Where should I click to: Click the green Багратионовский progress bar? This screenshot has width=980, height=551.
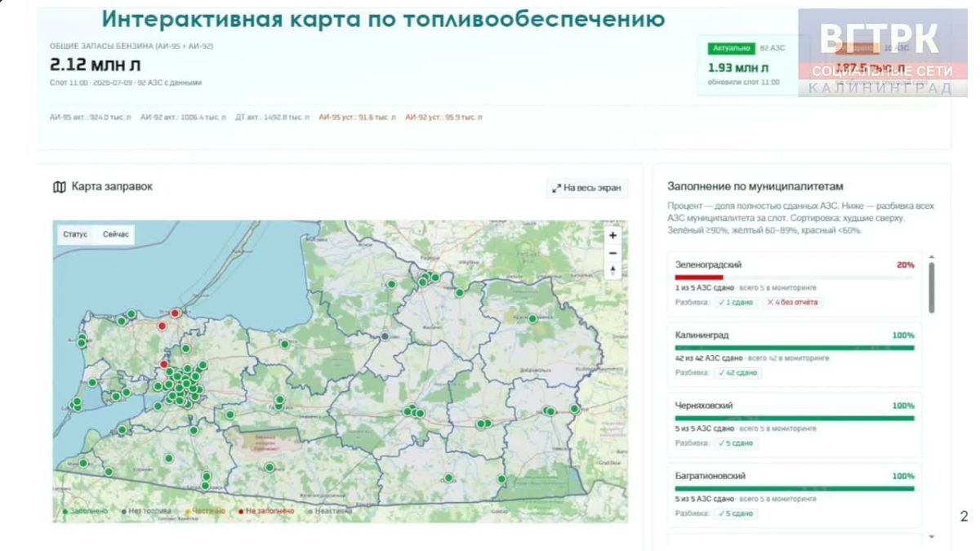pos(795,488)
